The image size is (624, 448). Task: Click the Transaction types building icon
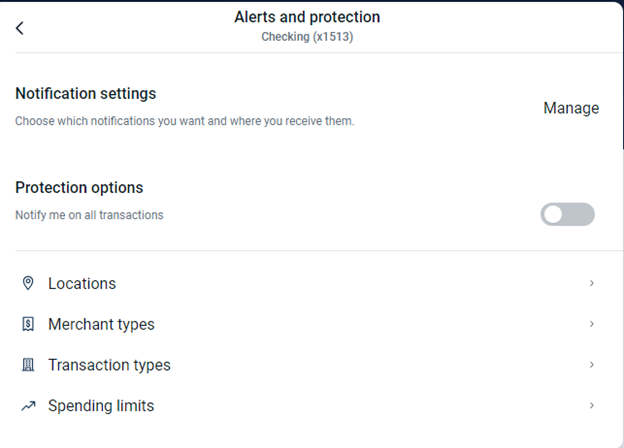pos(28,365)
